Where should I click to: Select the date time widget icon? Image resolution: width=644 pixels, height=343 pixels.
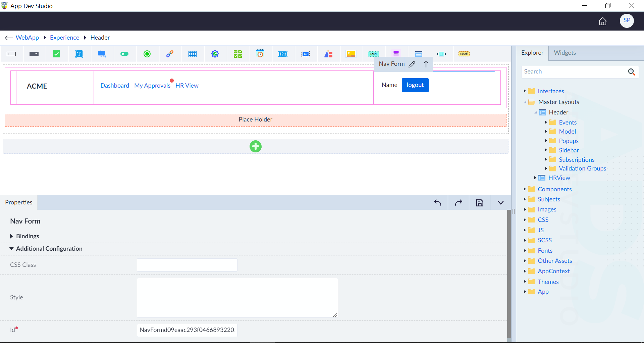260,53
